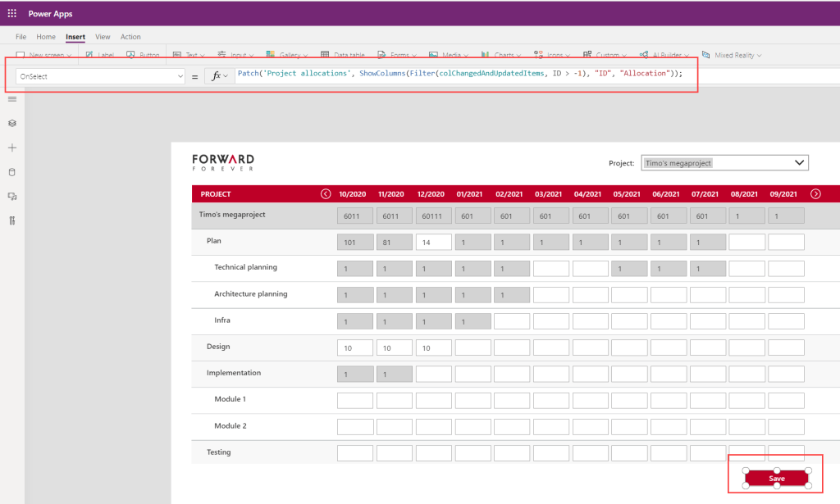Open the Advanced tools icon in sidebar
The width and height of the screenshot is (840, 504).
tap(11, 220)
